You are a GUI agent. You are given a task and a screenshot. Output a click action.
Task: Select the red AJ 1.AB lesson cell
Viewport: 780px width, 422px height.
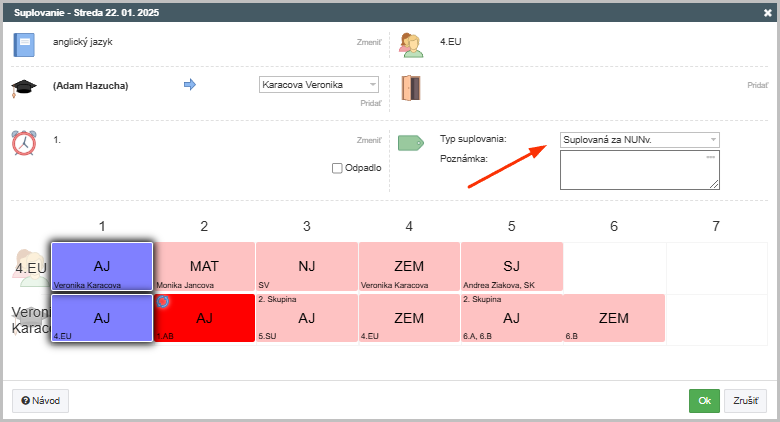pos(204,318)
